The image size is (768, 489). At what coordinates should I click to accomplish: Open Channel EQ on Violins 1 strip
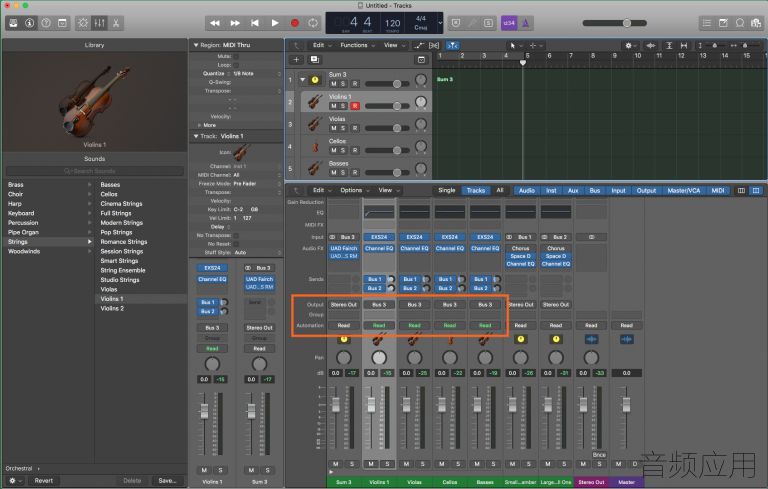point(379,248)
